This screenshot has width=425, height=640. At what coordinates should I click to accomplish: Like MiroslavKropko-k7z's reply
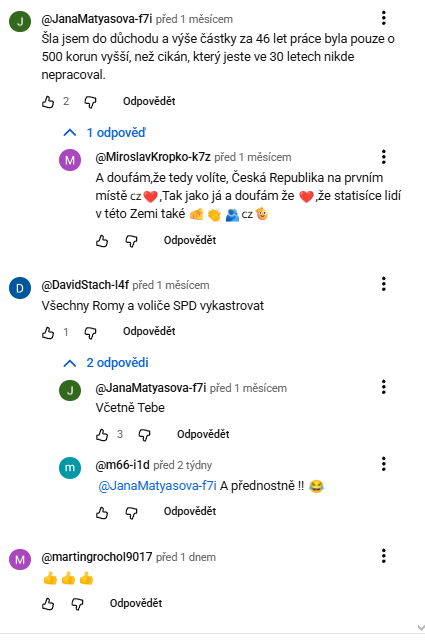102,241
